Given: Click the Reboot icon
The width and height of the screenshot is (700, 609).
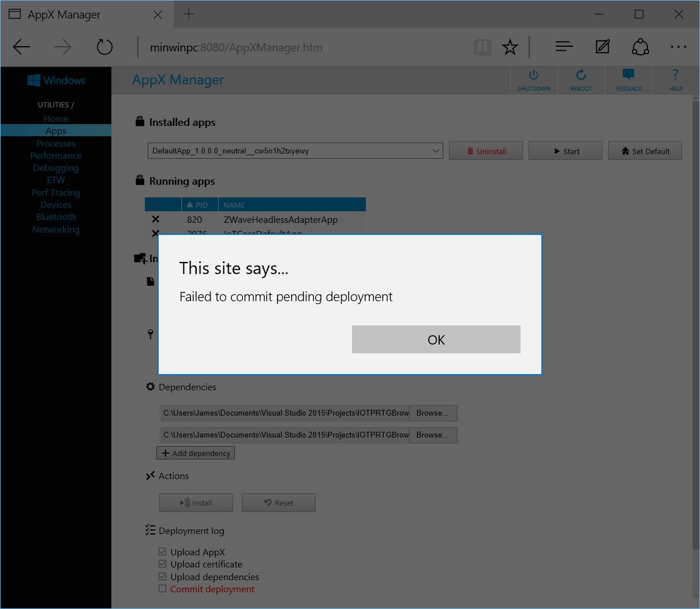Looking at the screenshot, I should click(x=581, y=75).
